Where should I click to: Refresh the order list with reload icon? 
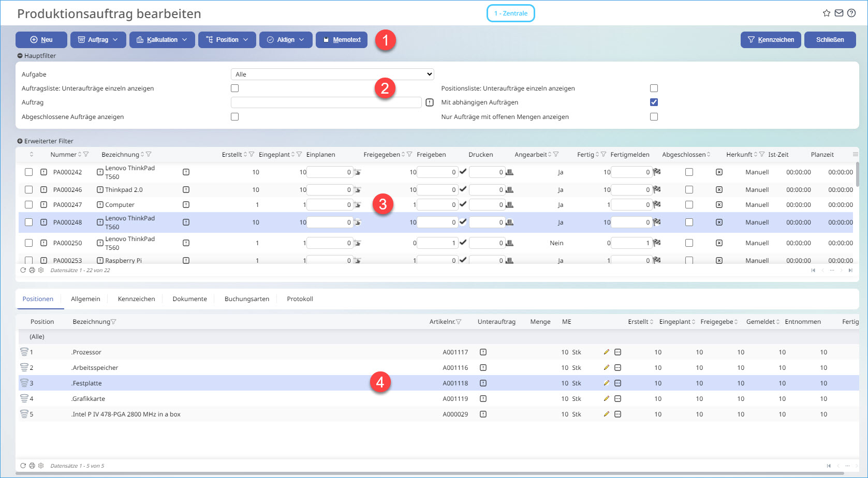pos(23,270)
